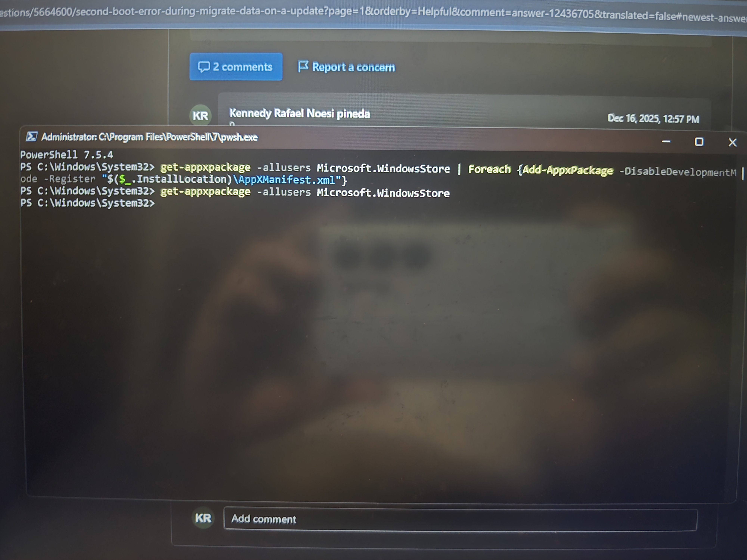This screenshot has height=560, width=747.
Task: Click Microsoft.WindowsStore in the second command
Action: (x=383, y=193)
